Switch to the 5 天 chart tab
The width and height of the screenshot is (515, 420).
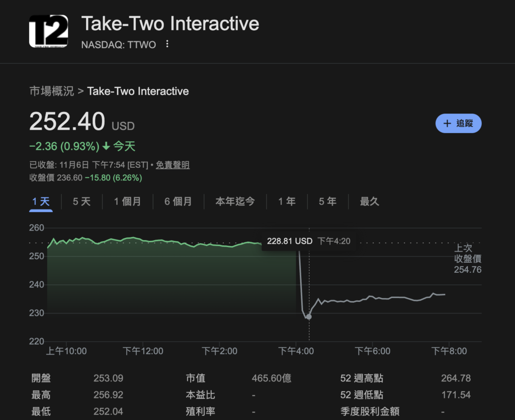coord(82,201)
